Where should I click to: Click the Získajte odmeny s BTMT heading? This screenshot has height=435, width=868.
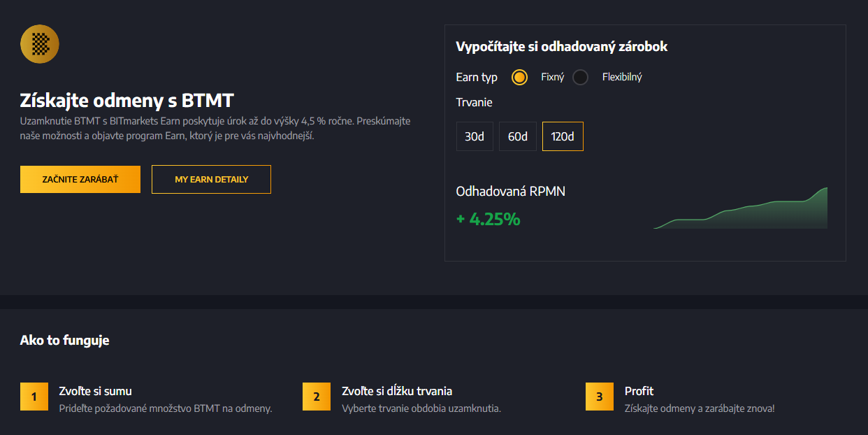[126, 100]
